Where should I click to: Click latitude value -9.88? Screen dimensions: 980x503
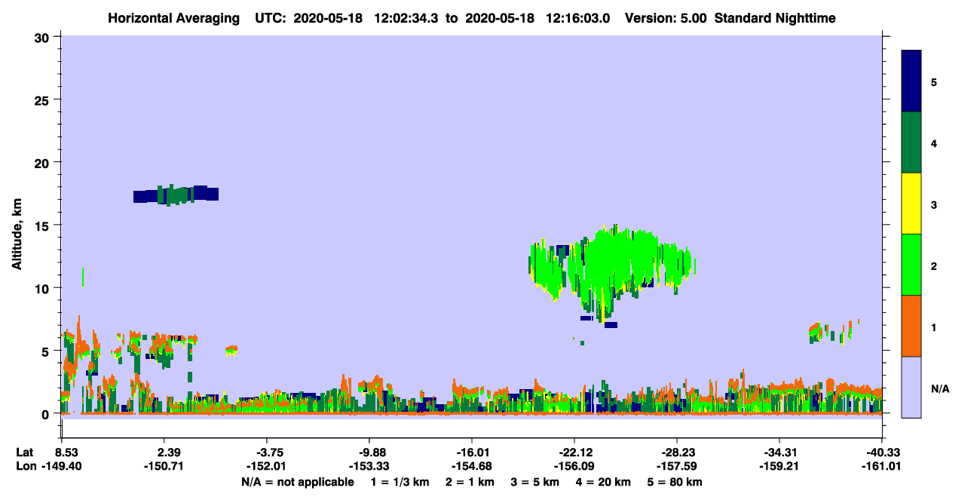click(372, 452)
